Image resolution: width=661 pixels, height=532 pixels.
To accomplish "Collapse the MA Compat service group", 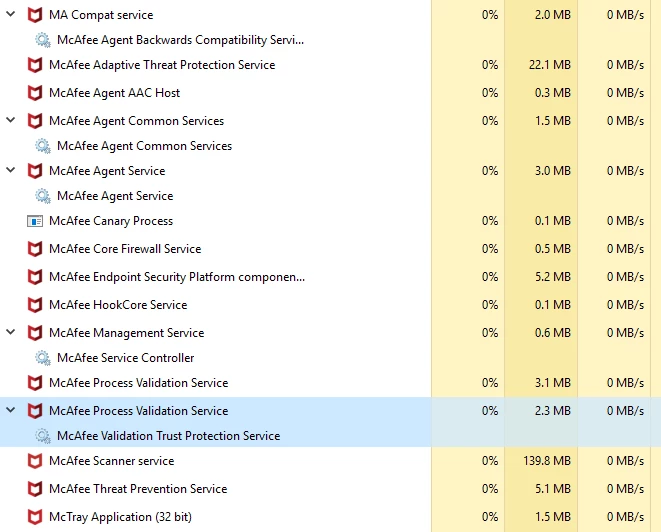I will [x=11, y=14].
